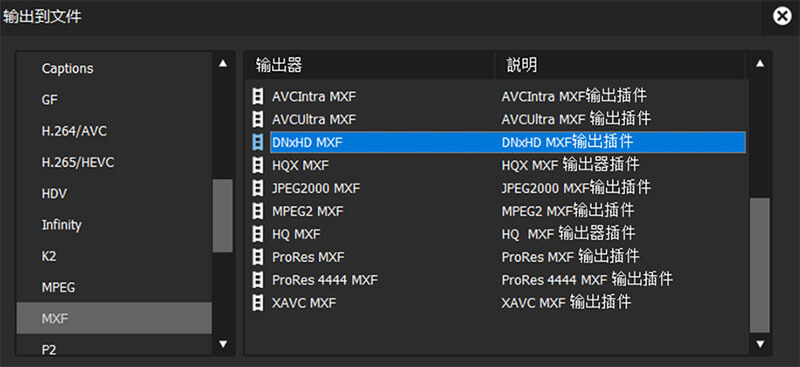Screen dimensions: 800x367
Task: Click the exporter list scrollbar thumb
Action: (x=760, y=265)
